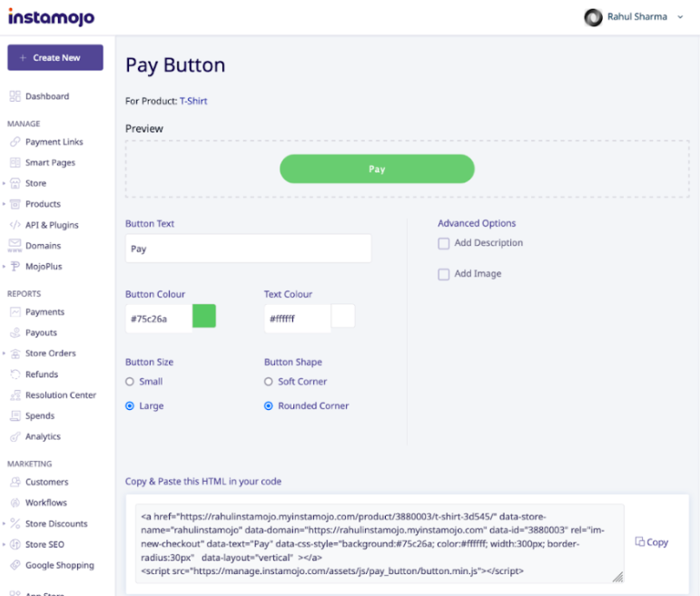Click the Button Text input field
Screen dimensions: 700x596
(248, 249)
